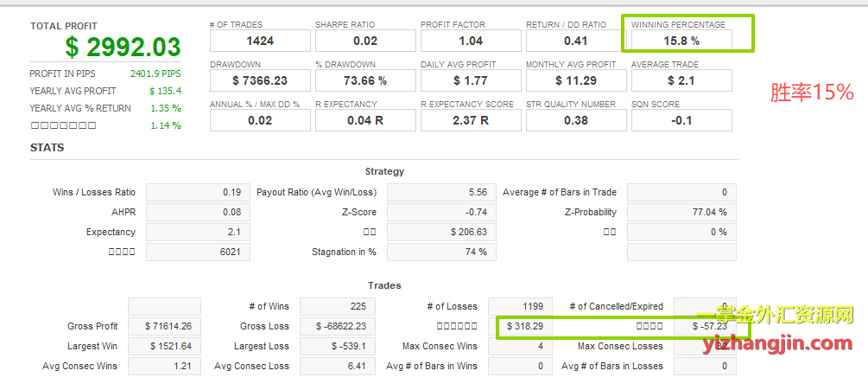Click the Wins / Losses Ratio value 0.19
Screen dimensions: 868x390
(x=199, y=192)
